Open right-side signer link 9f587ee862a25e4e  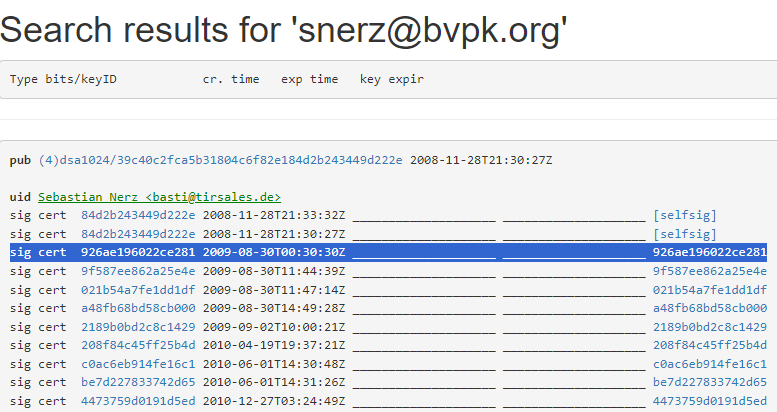pos(710,271)
